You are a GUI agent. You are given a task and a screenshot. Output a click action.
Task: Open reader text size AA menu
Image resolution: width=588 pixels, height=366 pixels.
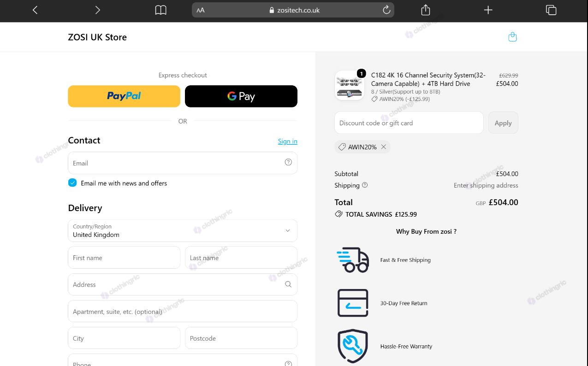click(200, 10)
